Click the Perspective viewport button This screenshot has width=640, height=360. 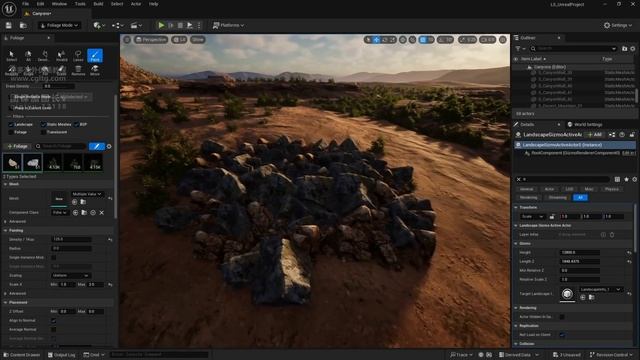pos(151,40)
